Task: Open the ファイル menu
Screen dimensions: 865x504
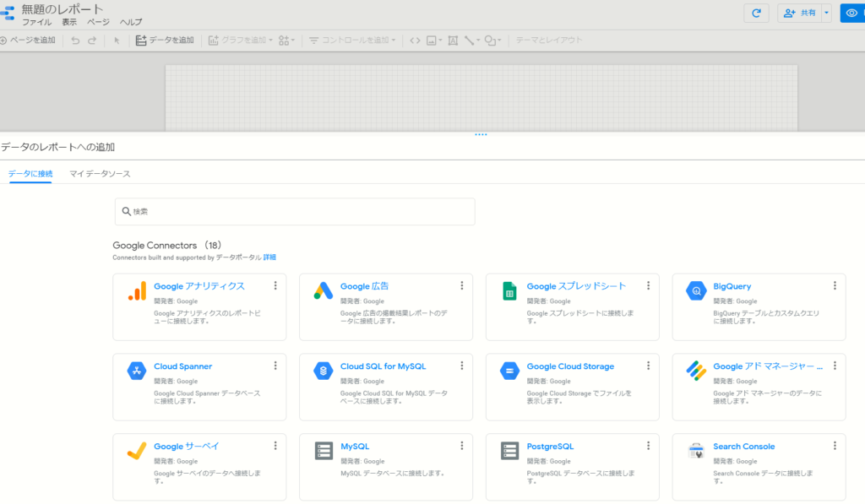Action: pos(36,22)
